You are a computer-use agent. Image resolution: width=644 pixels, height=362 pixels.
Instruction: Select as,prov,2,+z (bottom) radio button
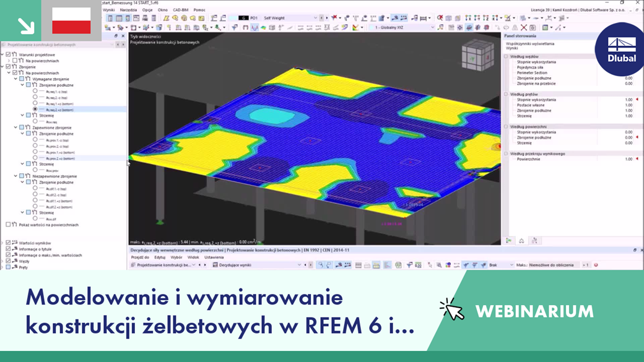(x=35, y=158)
